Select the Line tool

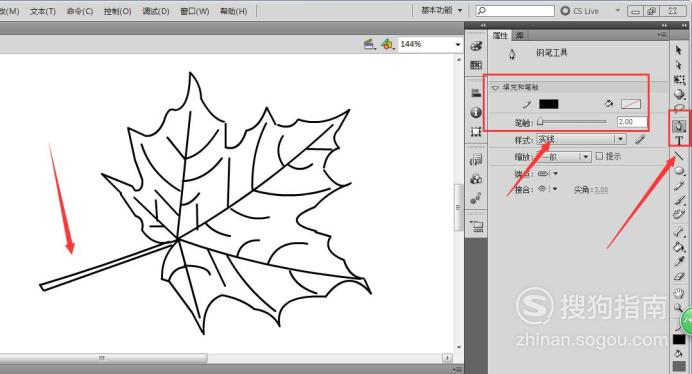pyautogui.click(x=679, y=155)
